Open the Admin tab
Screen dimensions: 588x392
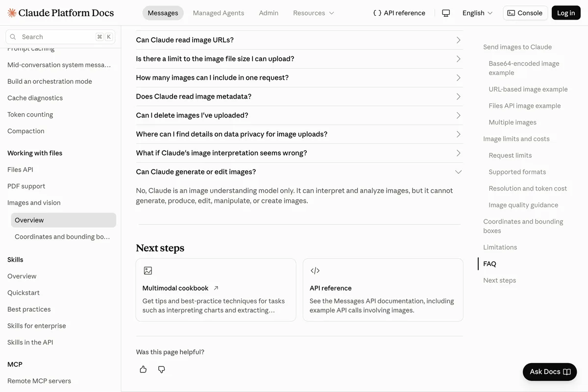(x=269, y=13)
